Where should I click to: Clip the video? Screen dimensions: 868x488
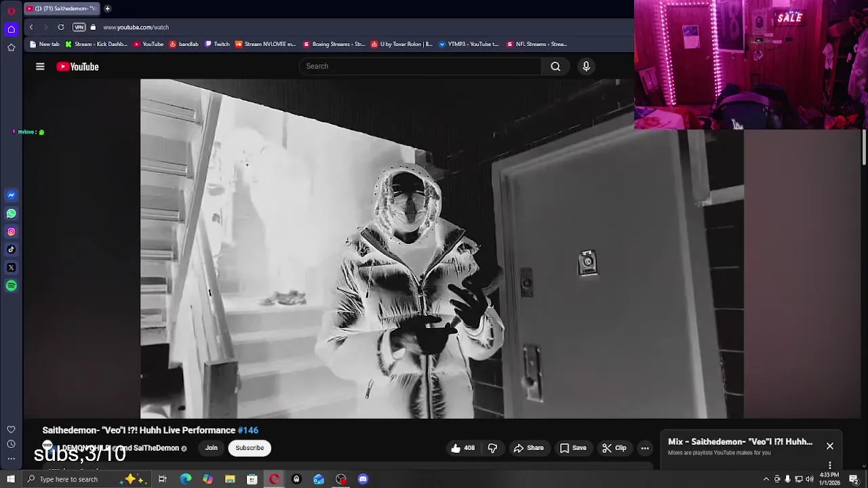point(614,448)
